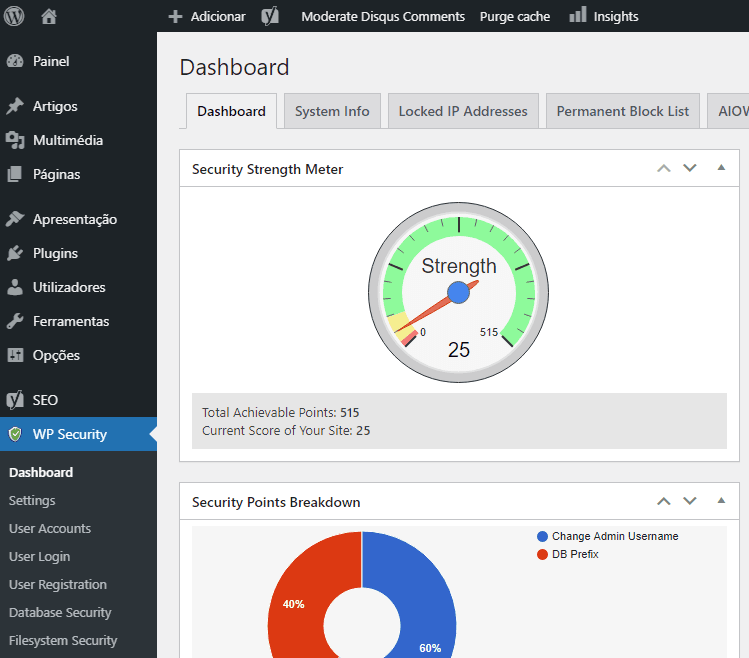Click the Painel gauge icon
This screenshot has width=749, height=658.
click(15, 61)
